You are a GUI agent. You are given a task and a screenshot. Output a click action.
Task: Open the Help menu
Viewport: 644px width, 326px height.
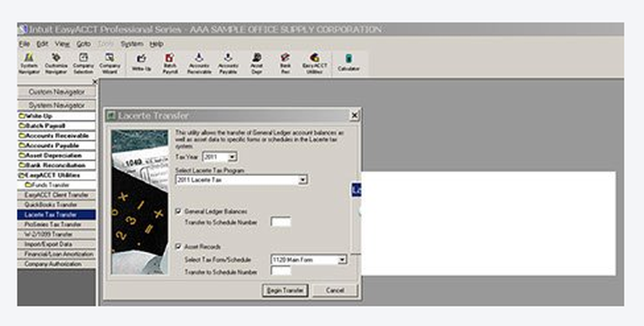pos(156,44)
